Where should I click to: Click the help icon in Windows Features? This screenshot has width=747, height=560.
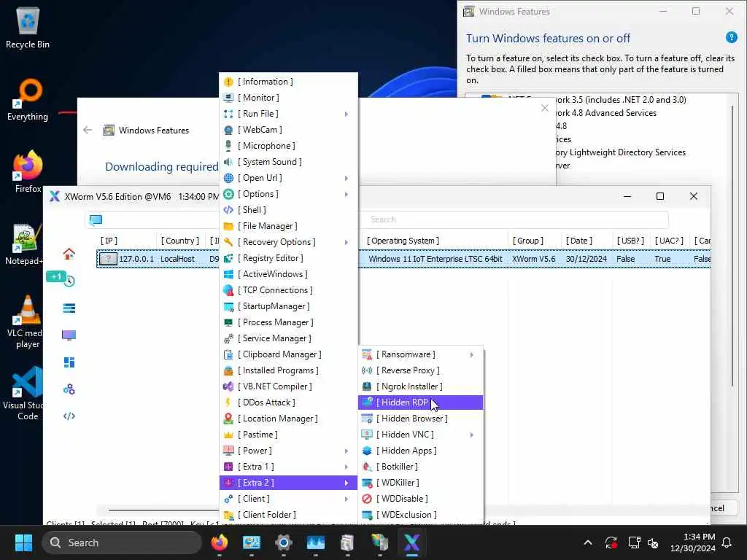pyautogui.click(x=731, y=37)
